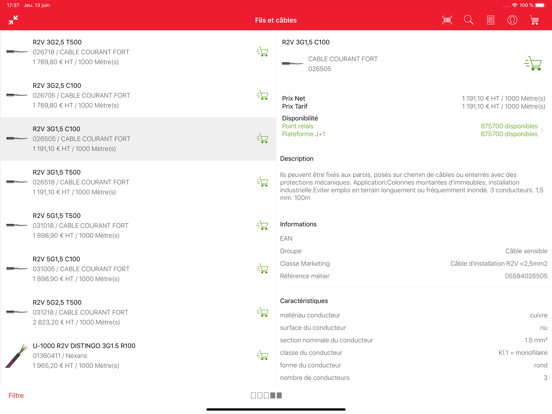
Task: Click the Référence métier value 05594026505
Action: point(526,276)
